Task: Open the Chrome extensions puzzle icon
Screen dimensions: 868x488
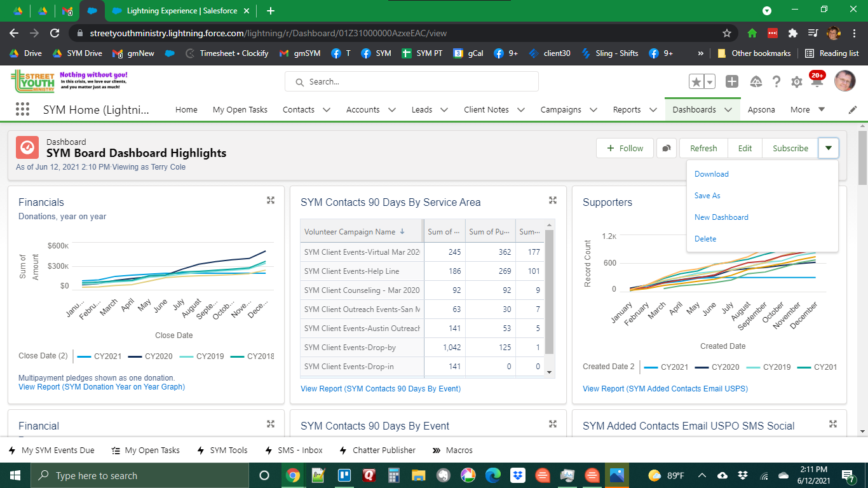Action: pos(792,33)
